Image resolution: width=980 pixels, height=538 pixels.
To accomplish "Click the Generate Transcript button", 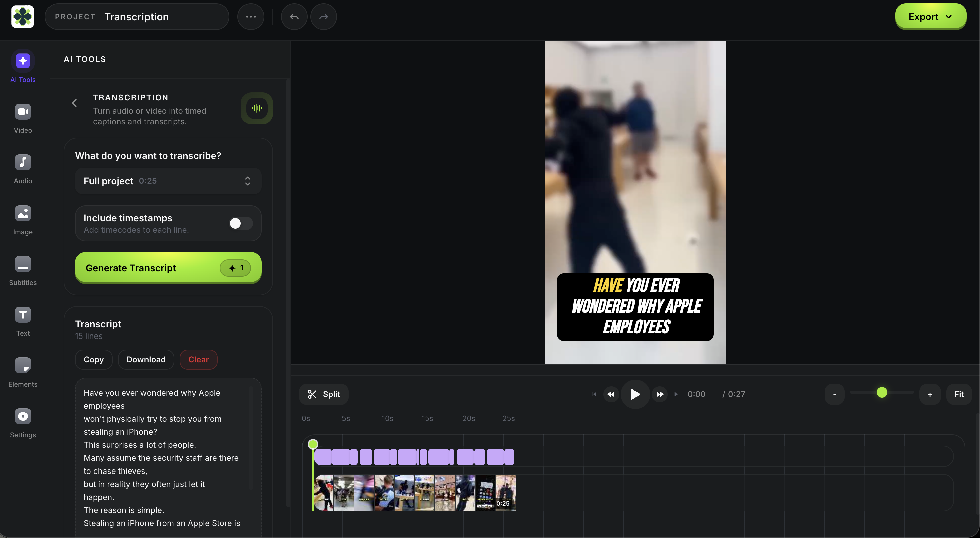I will 168,268.
